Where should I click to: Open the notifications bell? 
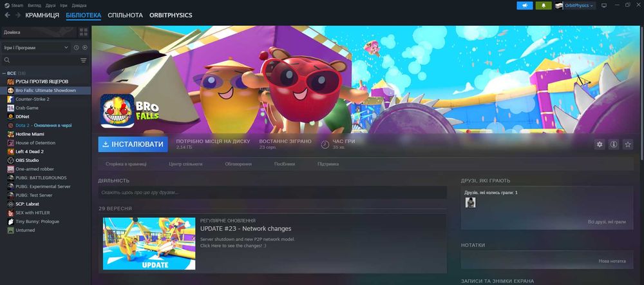point(544,5)
